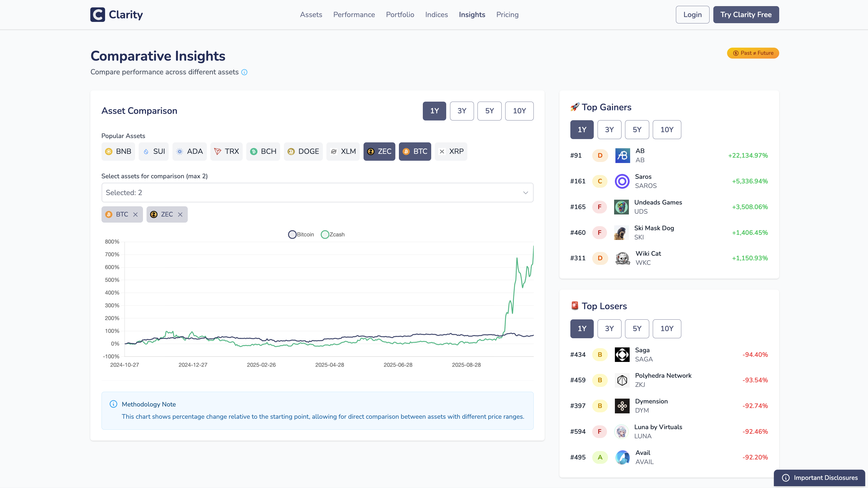Click the Avail coin icon
The height and width of the screenshot is (488, 868).
point(622,457)
